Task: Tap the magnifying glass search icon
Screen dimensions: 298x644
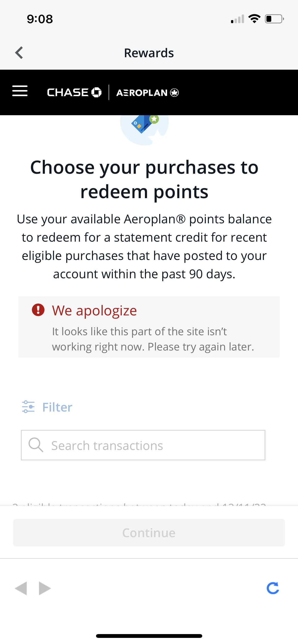Action: (x=36, y=445)
